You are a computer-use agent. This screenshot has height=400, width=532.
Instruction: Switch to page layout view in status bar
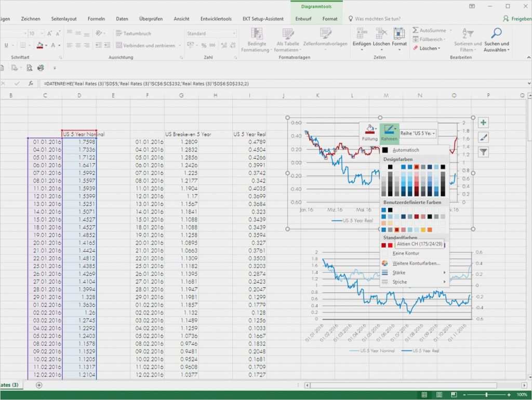439,395
